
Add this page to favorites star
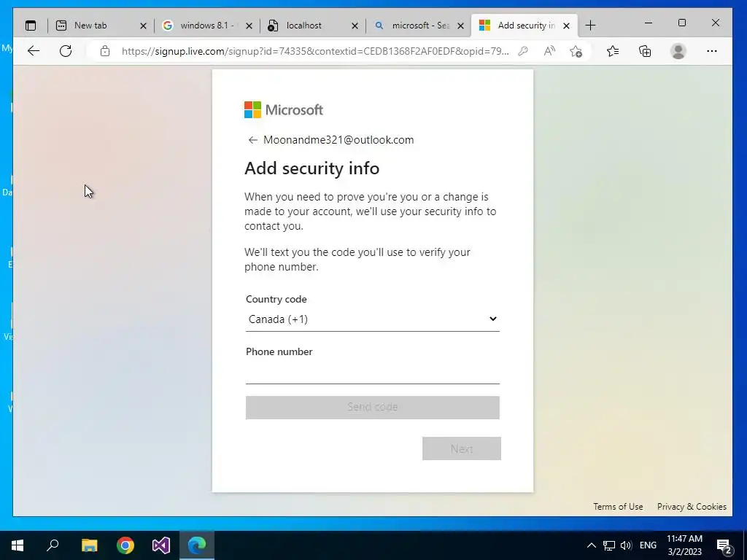click(x=576, y=51)
